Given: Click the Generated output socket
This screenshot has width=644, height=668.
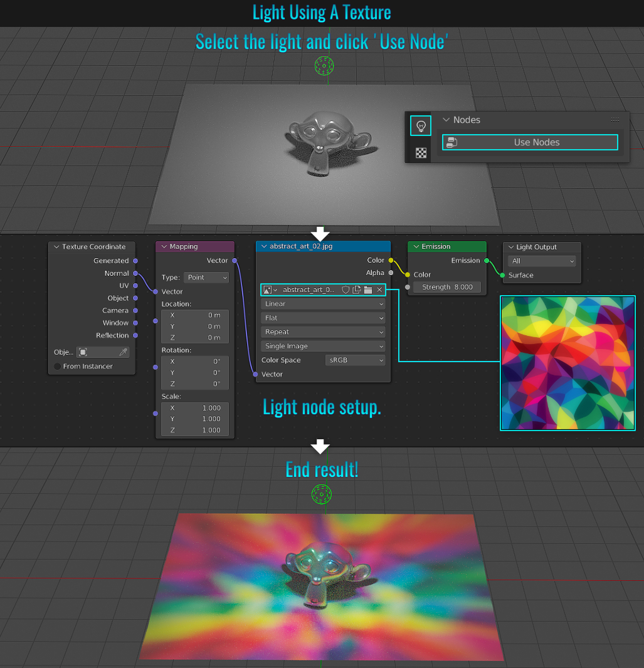Looking at the screenshot, I should (x=135, y=261).
